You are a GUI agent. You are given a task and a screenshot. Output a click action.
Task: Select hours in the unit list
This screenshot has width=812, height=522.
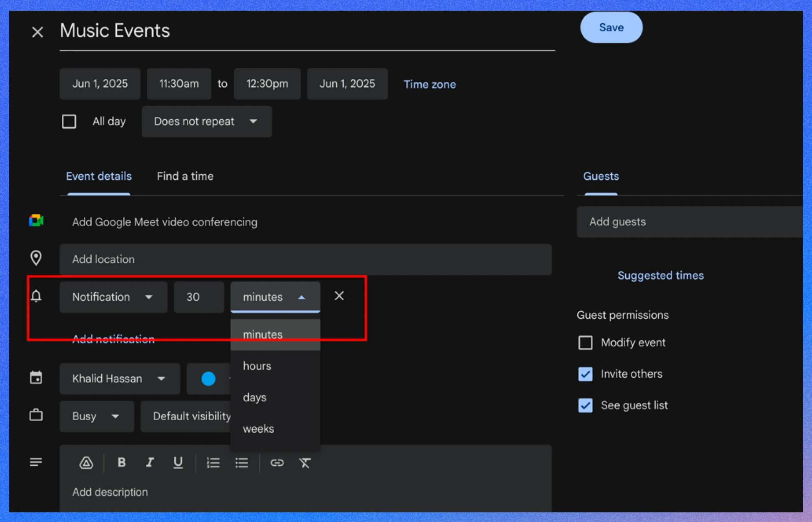point(275,366)
